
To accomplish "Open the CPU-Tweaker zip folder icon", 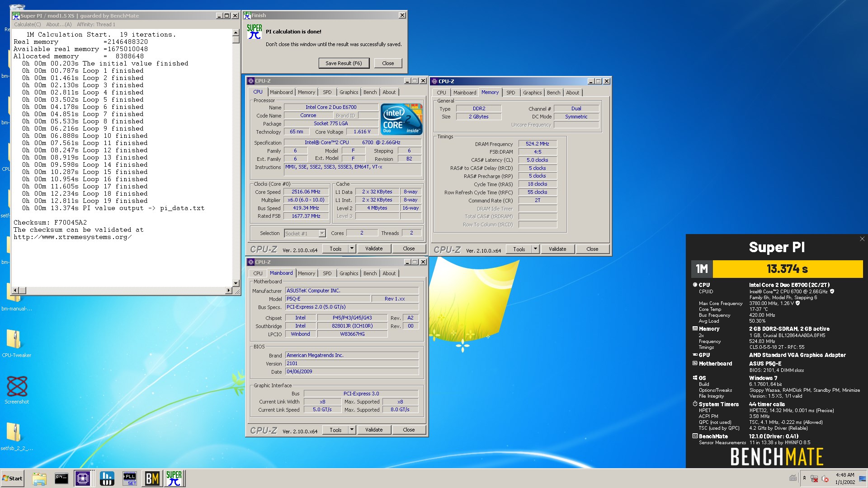I will click(x=16, y=343).
